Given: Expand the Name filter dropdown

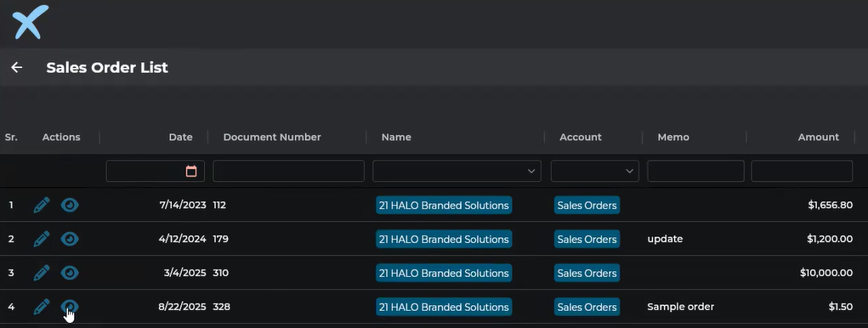Looking at the screenshot, I should pyautogui.click(x=457, y=171).
